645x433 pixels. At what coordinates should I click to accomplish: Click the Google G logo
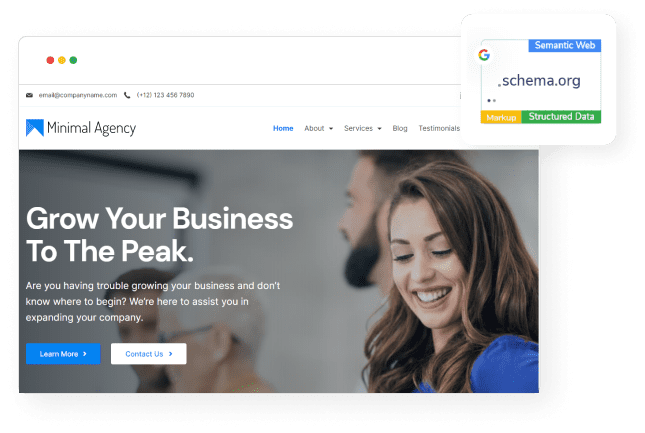pyautogui.click(x=484, y=55)
